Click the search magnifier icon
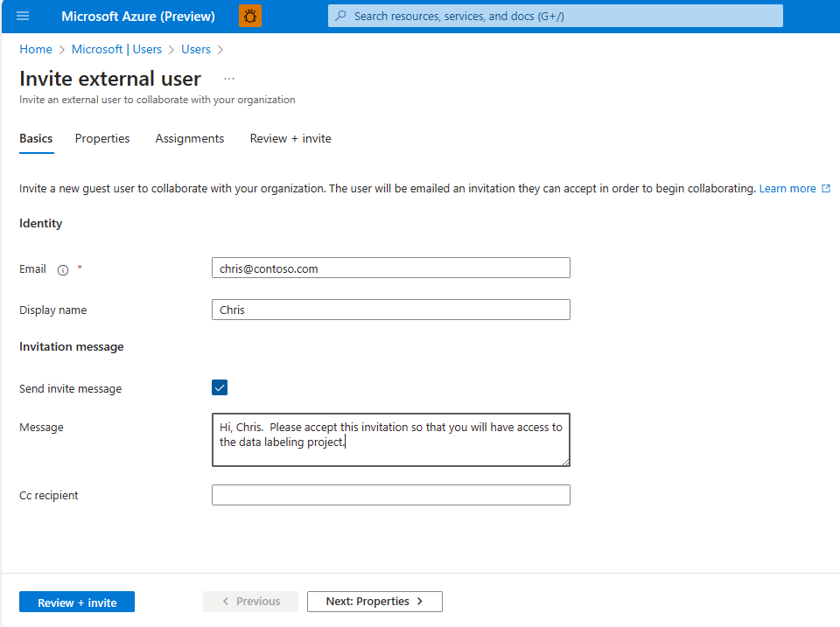The width and height of the screenshot is (840, 627). pyautogui.click(x=340, y=16)
